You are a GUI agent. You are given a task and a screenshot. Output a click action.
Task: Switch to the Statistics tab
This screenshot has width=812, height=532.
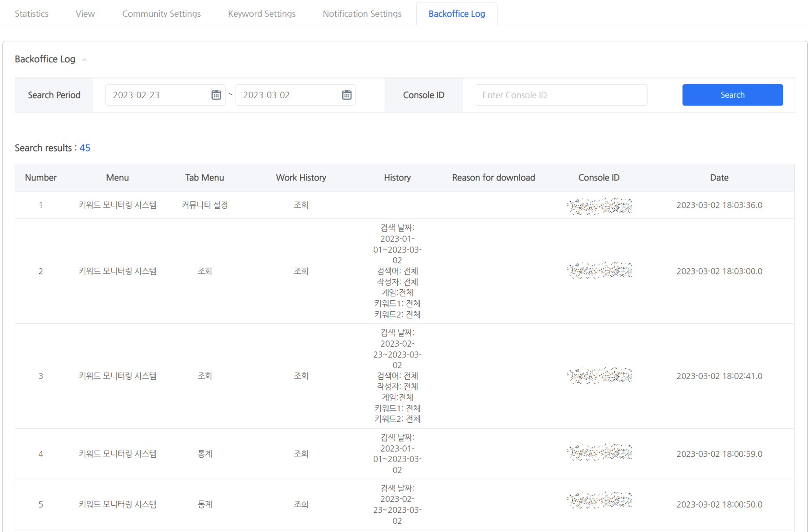click(x=32, y=13)
